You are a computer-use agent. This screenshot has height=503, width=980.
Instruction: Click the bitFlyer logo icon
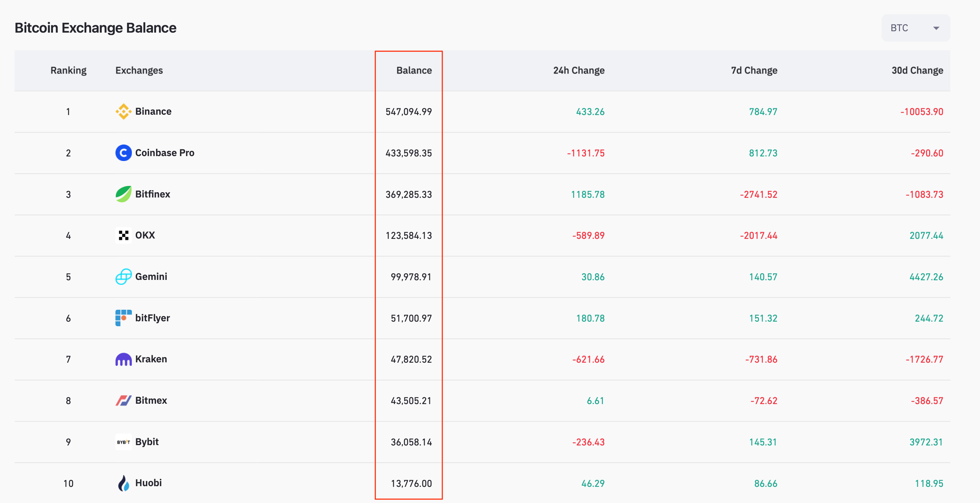(x=123, y=318)
